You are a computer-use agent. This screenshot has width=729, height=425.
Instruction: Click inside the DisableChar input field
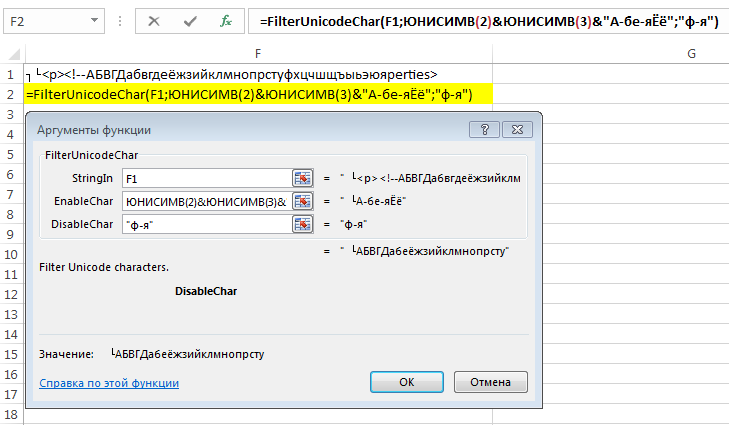tap(207, 225)
